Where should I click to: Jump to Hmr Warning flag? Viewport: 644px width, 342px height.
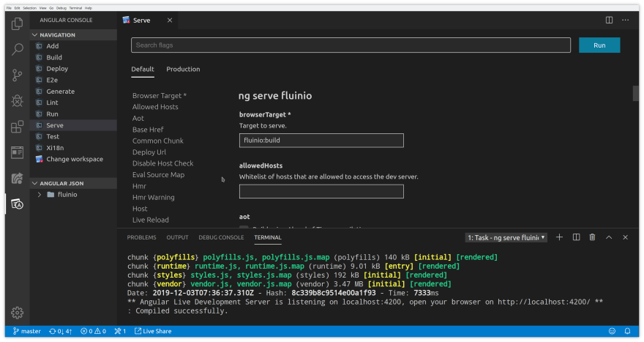[x=153, y=197]
